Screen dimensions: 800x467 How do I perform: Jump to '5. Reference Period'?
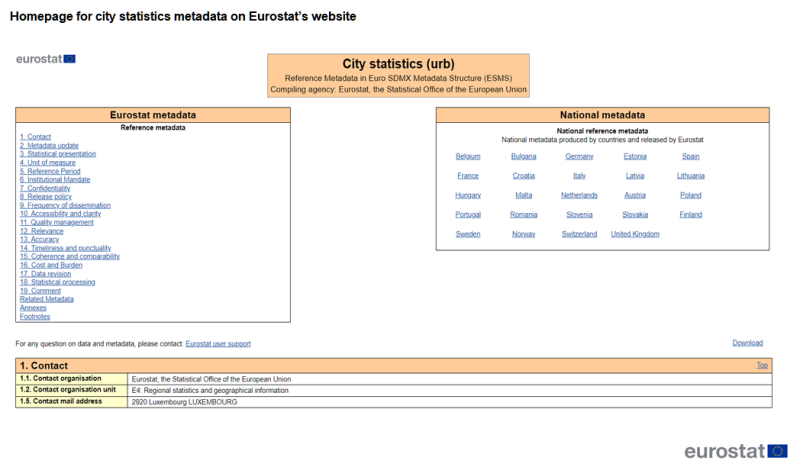50,171
